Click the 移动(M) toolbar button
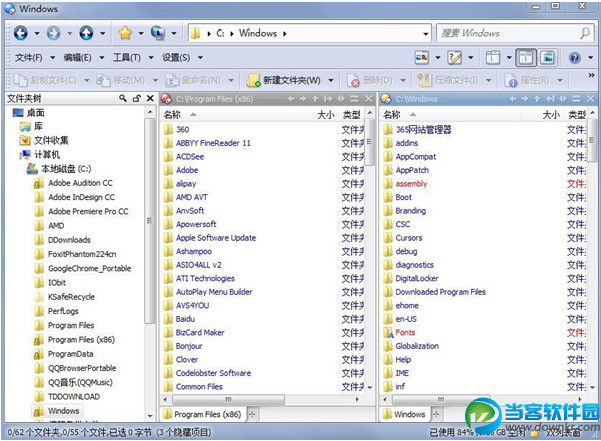The height and width of the screenshot is (441, 601). tap(120, 80)
